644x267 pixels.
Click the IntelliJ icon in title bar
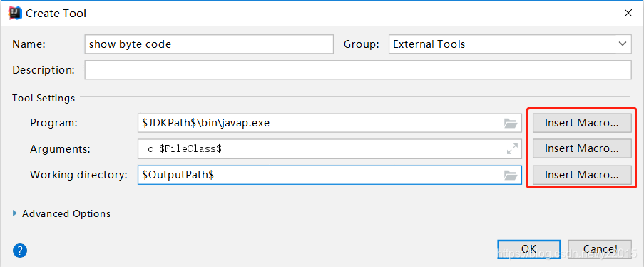[15, 13]
